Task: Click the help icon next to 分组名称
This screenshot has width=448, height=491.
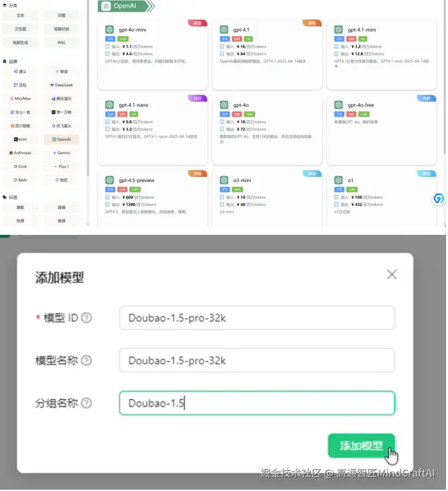Action: [87, 403]
